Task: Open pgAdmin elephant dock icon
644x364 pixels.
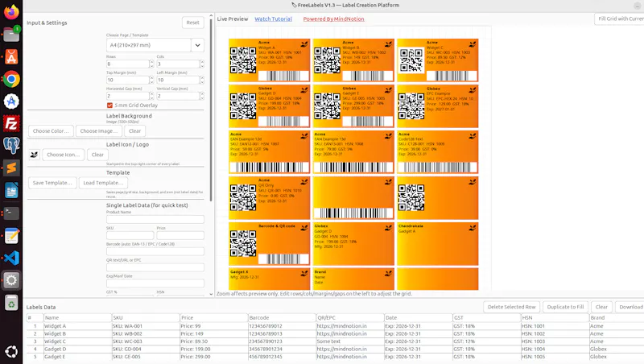Action: [11, 146]
